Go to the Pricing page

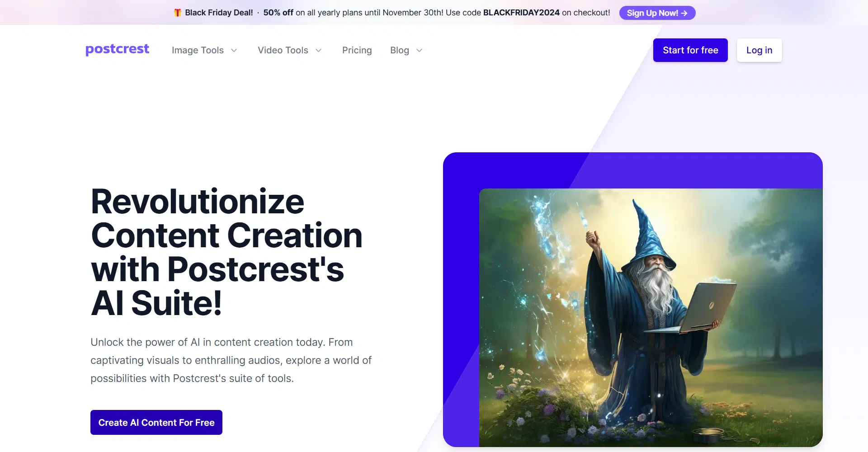[x=357, y=50]
